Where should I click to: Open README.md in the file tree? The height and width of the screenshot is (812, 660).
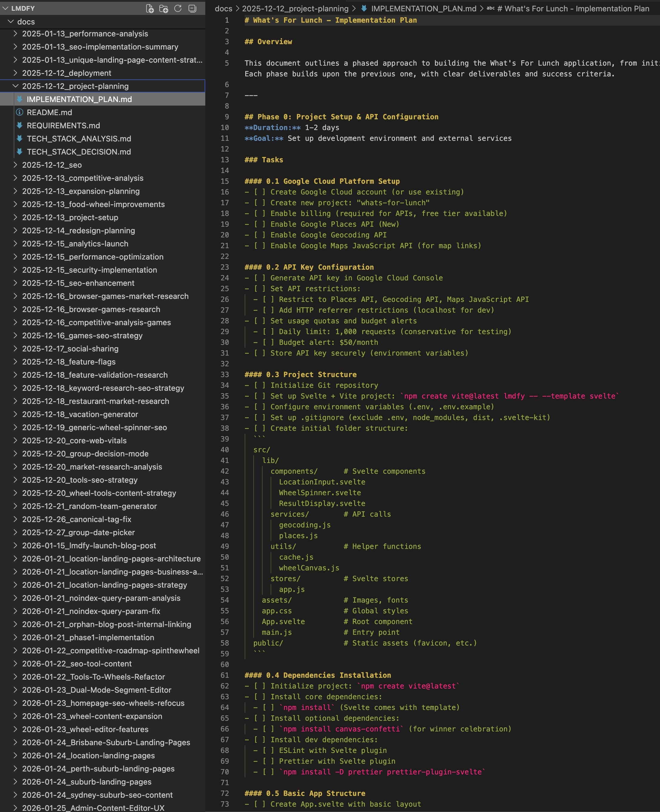[50, 112]
